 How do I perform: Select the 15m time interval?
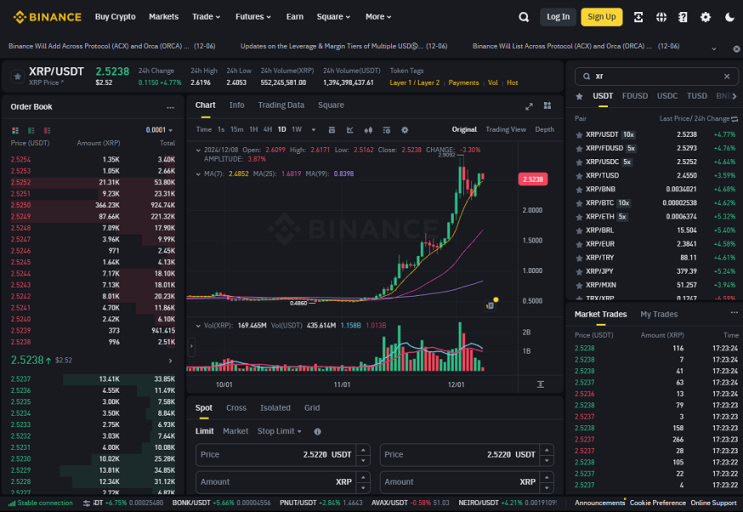tap(236, 129)
